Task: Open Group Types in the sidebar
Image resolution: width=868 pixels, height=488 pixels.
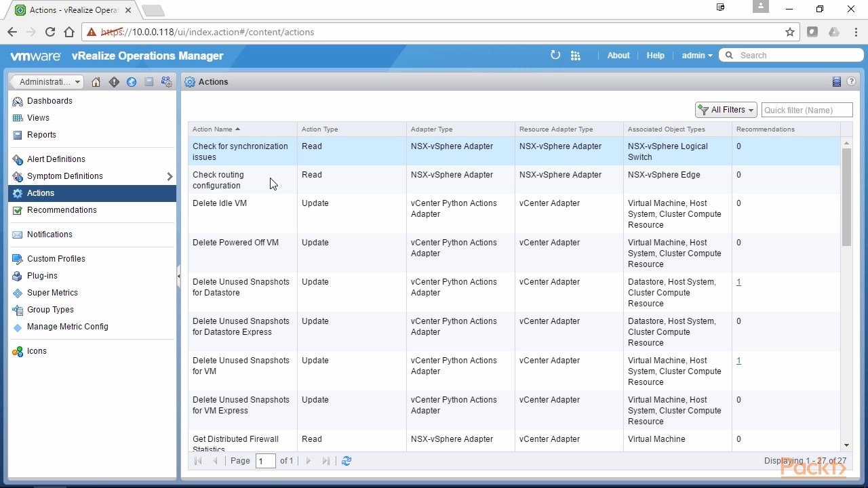Action: click(x=50, y=310)
